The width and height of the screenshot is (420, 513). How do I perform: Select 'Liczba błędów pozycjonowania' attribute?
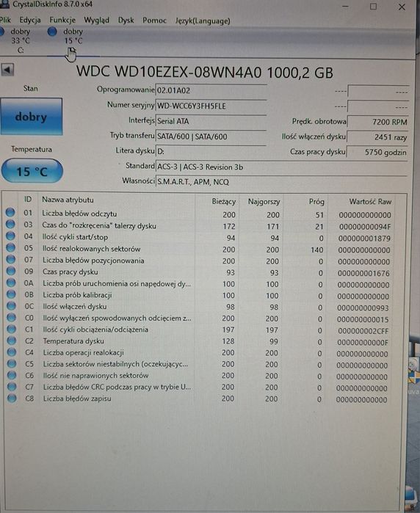93,261
